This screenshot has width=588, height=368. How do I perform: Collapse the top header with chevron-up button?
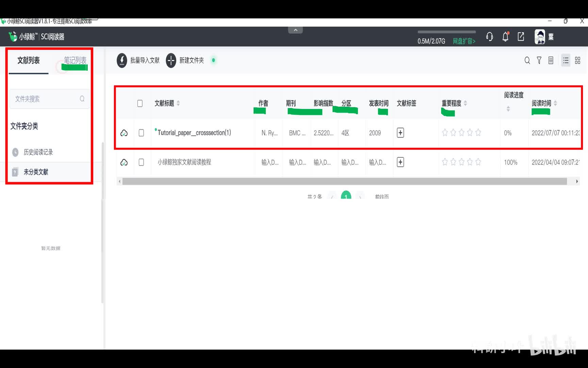(295, 30)
